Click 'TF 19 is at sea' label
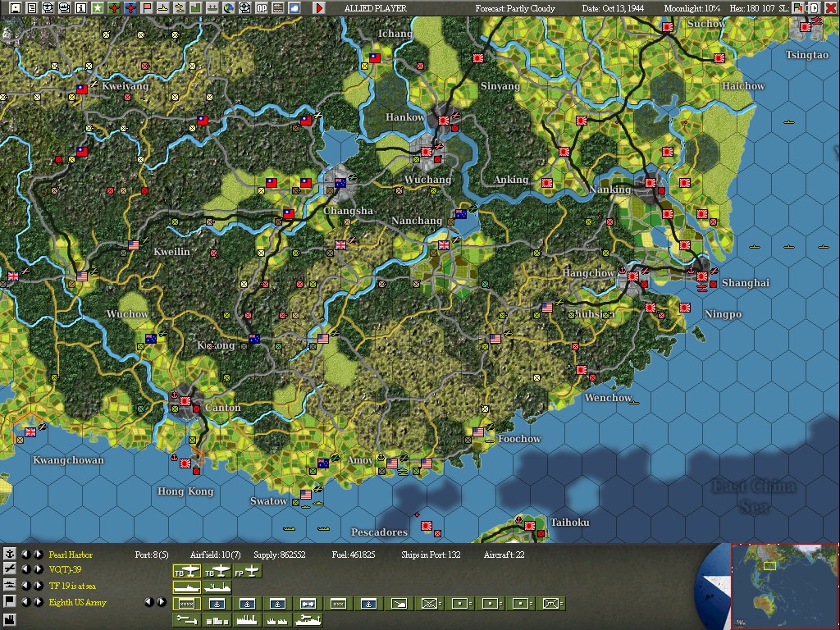This screenshot has width=840, height=630. click(x=72, y=586)
